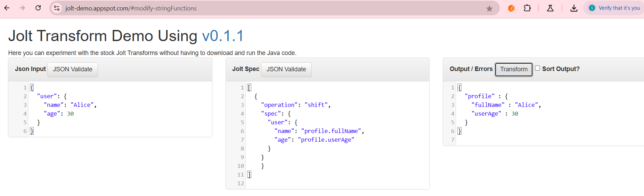This screenshot has width=644, height=196.
Task: Open the browser downloads icon
Action: point(574,8)
